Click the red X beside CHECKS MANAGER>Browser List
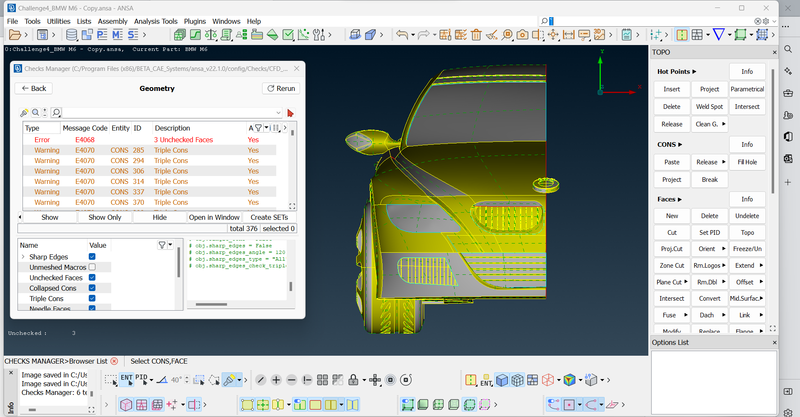 coord(114,361)
